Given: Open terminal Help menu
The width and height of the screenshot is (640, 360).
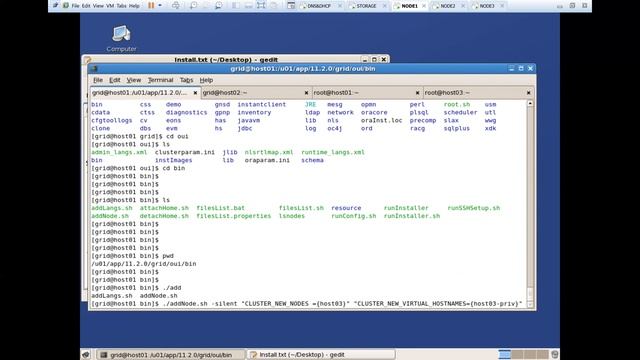Looking at the screenshot, I should 206,80.
